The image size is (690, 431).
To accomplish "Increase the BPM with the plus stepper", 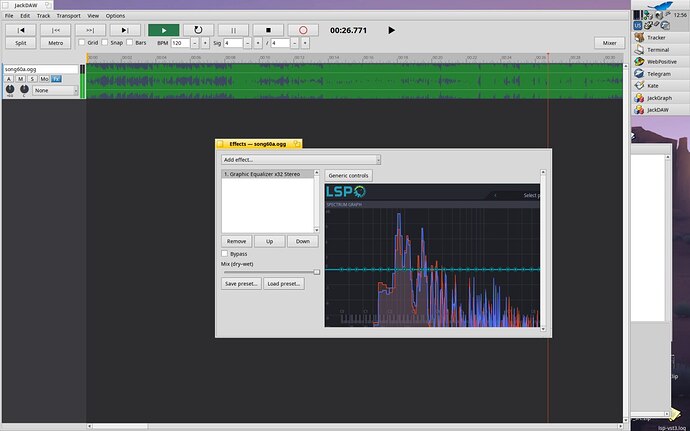I will point(205,43).
